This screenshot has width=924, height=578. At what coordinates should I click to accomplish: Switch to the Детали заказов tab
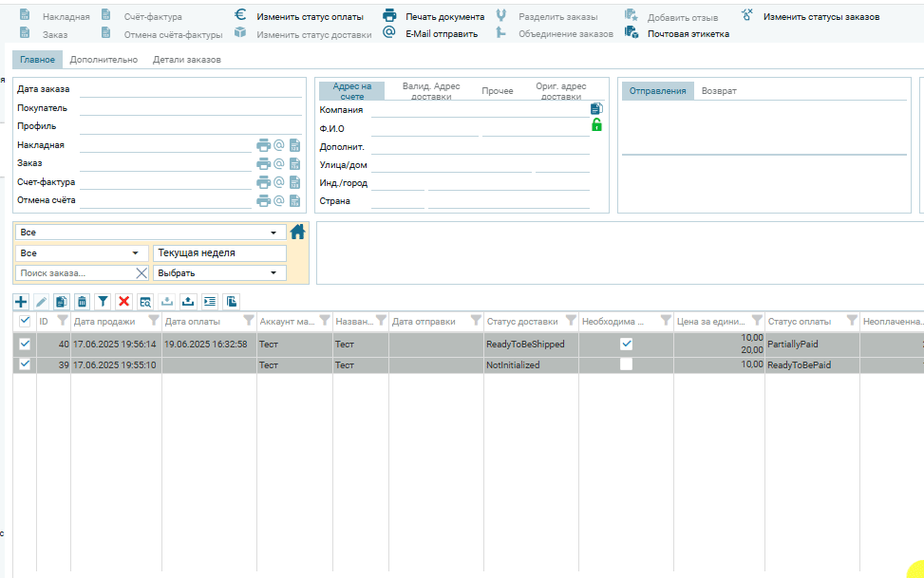pyautogui.click(x=187, y=60)
